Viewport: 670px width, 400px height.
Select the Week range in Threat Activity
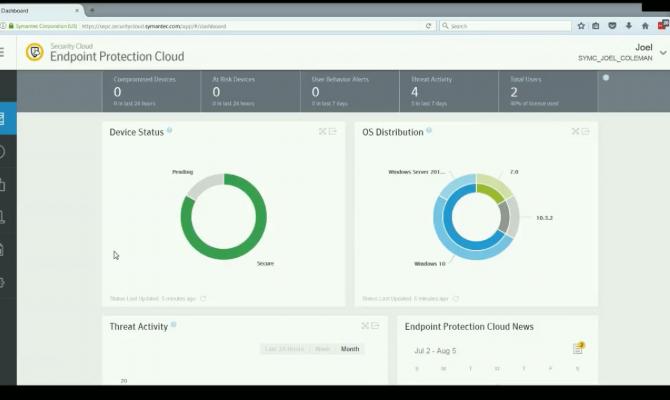coord(323,349)
